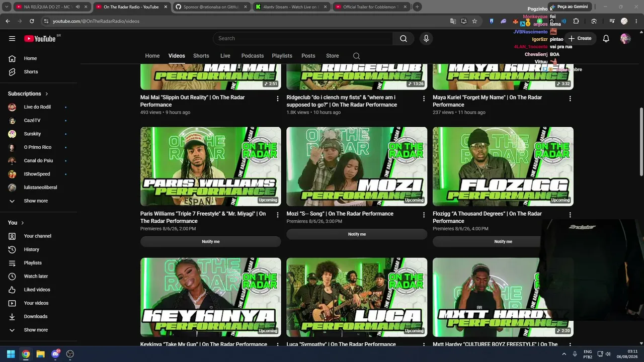Open the Windows Start menu
Viewport: 644px width, 362px height.
(x=11, y=354)
